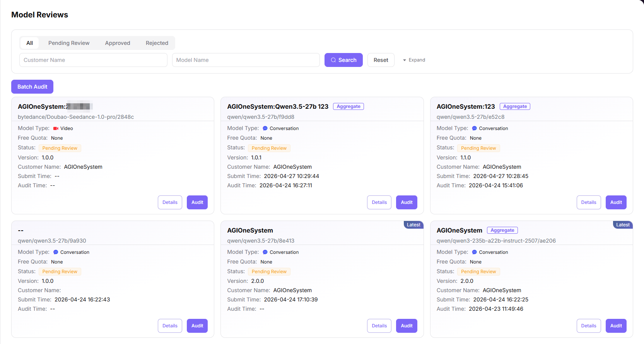Image resolution: width=644 pixels, height=344 pixels.
Task: Click the Reset button
Action: tap(381, 60)
